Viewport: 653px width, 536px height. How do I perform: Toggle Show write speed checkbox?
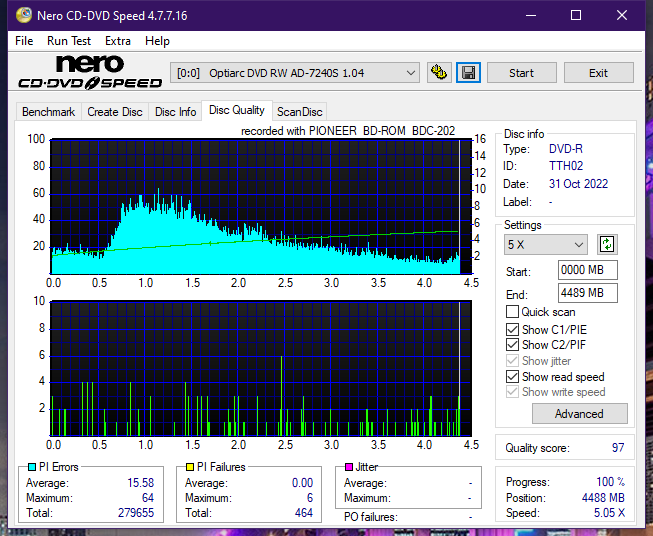(x=512, y=392)
